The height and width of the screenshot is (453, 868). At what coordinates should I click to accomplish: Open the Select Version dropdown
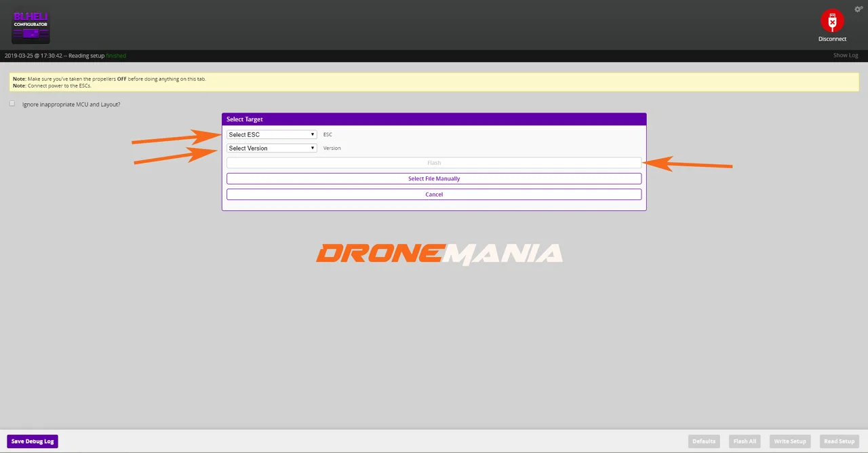point(271,148)
